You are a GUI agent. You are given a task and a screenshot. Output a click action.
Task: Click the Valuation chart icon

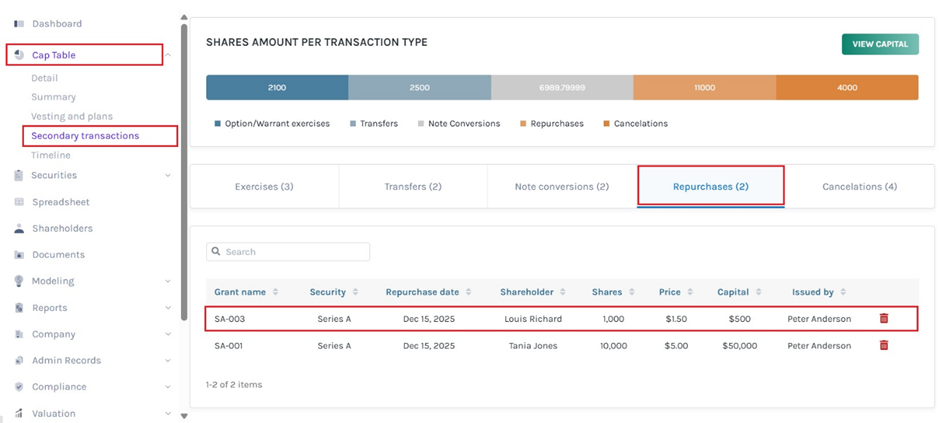point(19,413)
